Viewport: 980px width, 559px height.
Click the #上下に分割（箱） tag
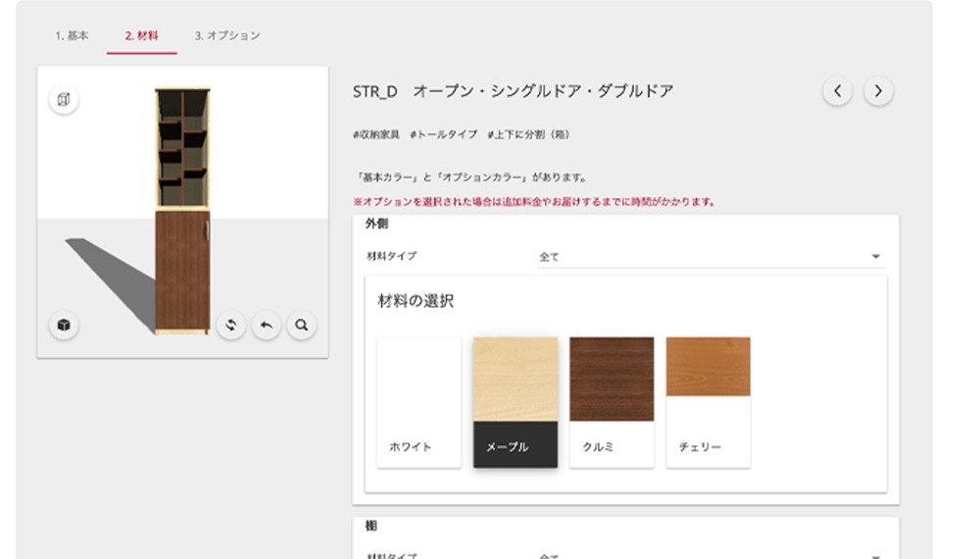pos(528,134)
